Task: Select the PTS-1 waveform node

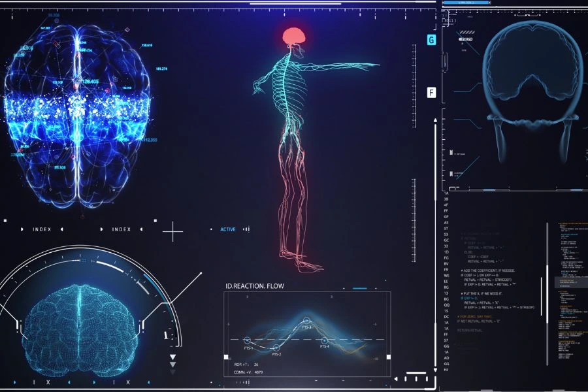Action: click(247, 340)
